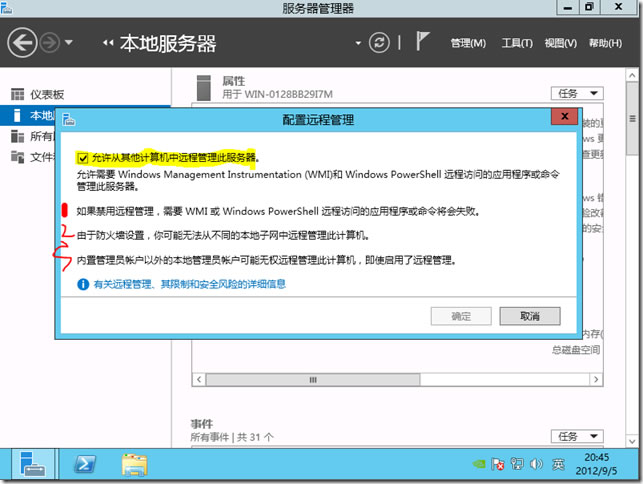Toggle 允许从其他计算机中远程管理此服务器 checkbox
The image size is (643, 484).
[82, 158]
